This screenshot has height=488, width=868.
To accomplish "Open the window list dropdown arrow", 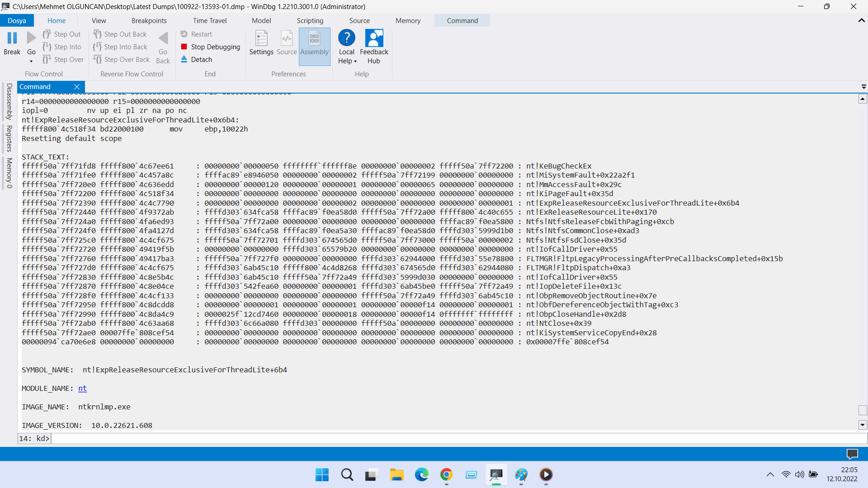I will 863,86.
